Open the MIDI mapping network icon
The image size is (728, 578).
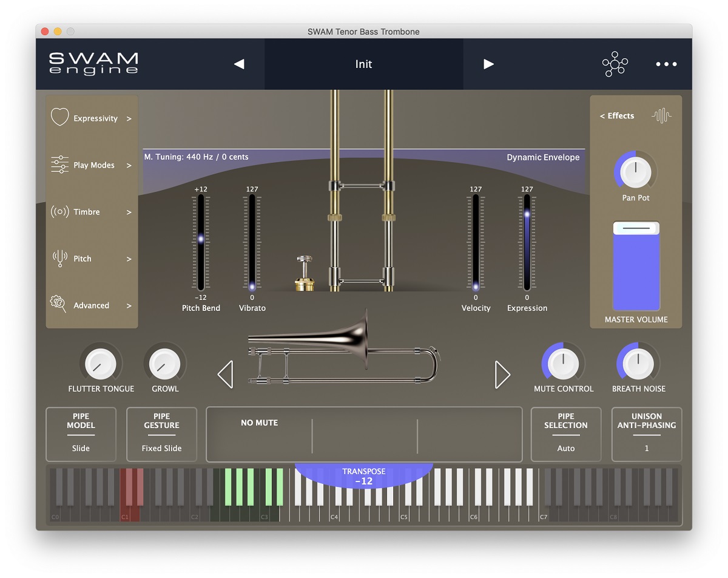tap(615, 64)
